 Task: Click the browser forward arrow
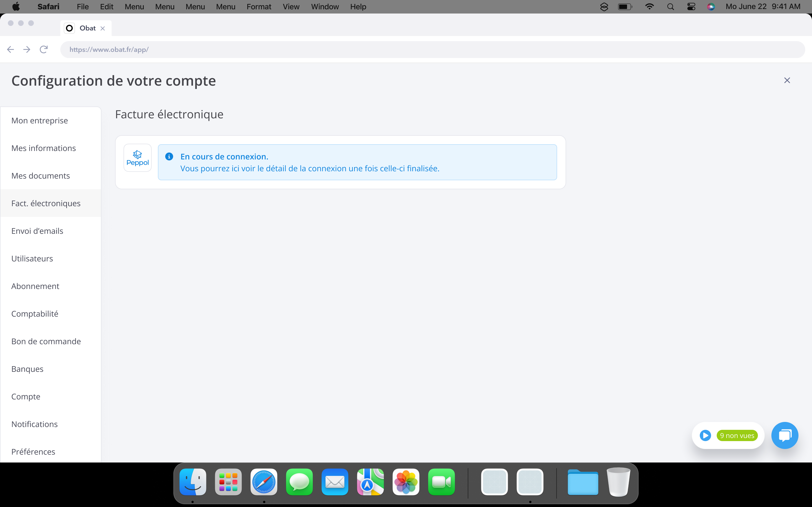tap(27, 50)
